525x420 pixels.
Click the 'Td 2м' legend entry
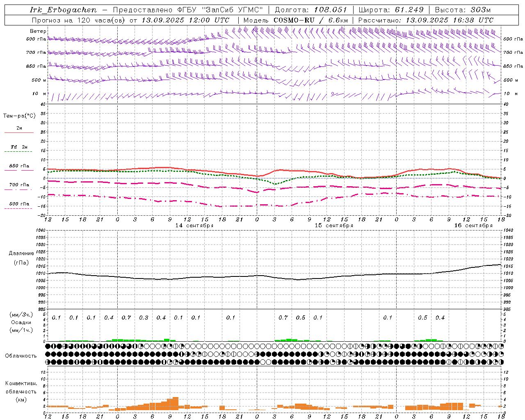click(19, 147)
